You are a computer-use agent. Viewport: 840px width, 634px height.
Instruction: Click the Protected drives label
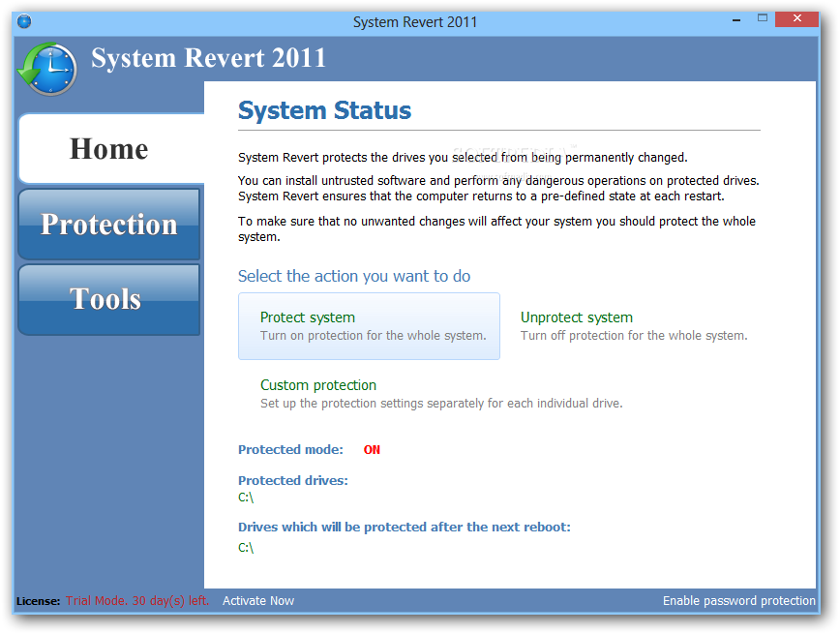(x=293, y=480)
